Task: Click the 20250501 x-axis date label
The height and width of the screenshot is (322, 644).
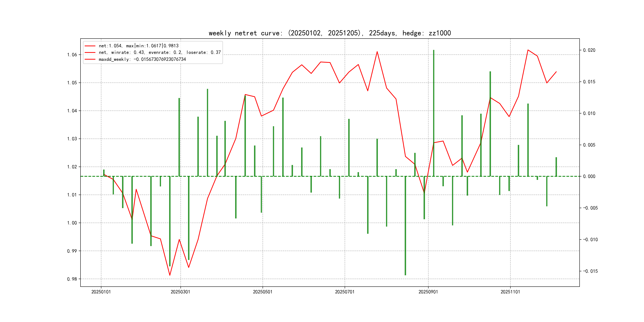Action: pos(263,292)
